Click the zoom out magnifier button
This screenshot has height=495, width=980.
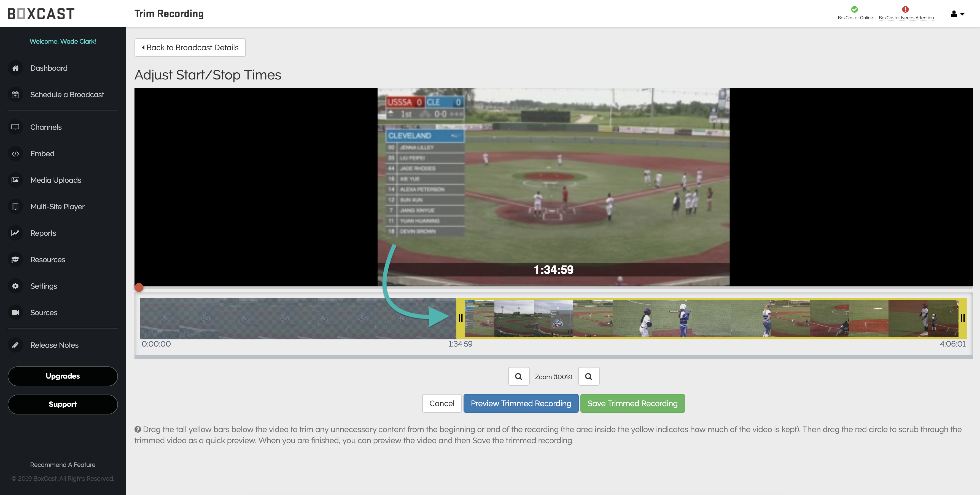(519, 377)
